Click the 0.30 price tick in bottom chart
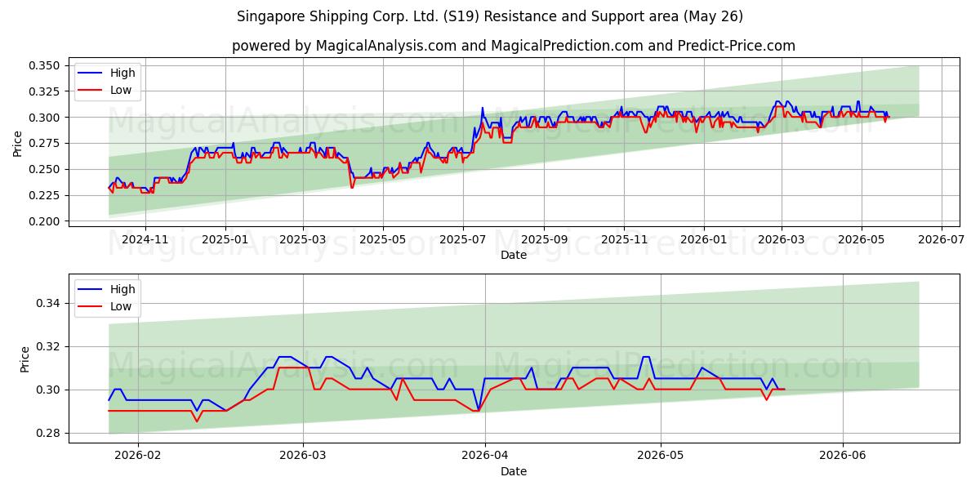Viewport: 980px width, 490px height. [48, 390]
